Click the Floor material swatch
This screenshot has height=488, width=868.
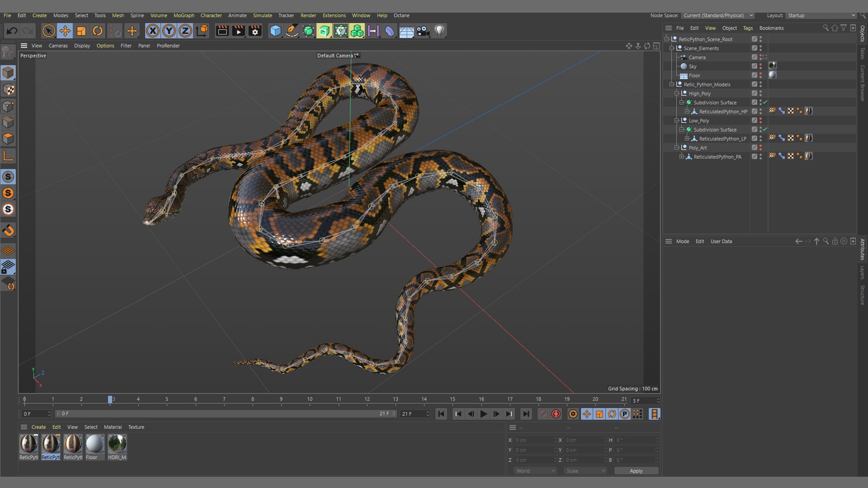(x=95, y=444)
